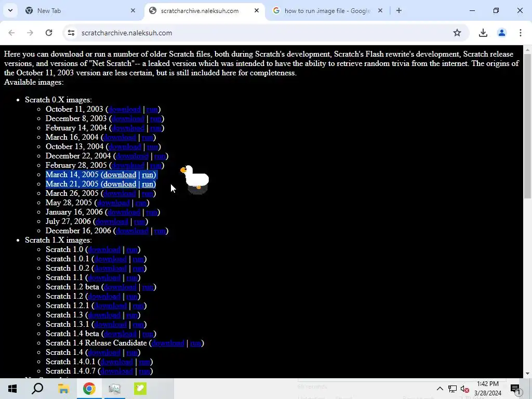This screenshot has width=532, height=399.
Task: Download Scratch 1.2 beta image
Action: click(120, 287)
